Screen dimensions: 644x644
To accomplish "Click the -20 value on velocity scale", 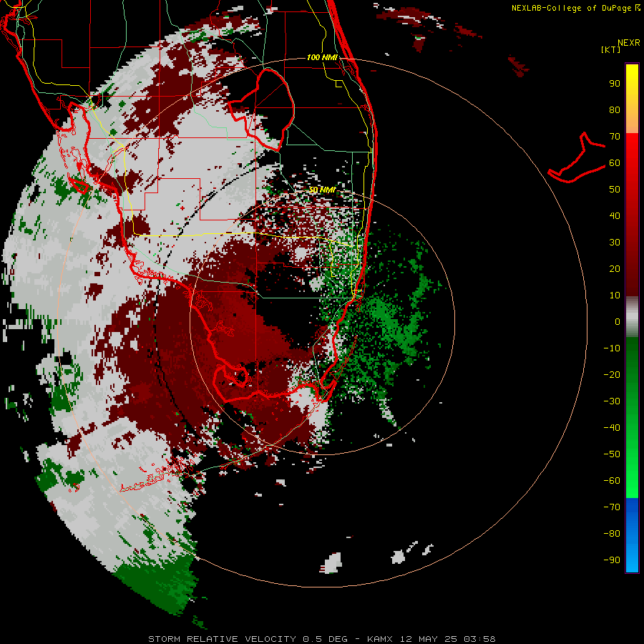I will [x=612, y=374].
